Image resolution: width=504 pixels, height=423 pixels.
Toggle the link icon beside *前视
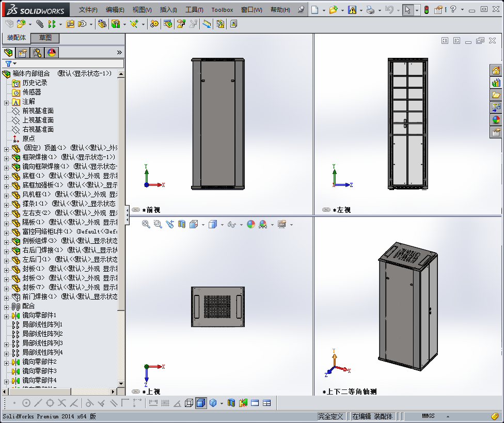[136, 210]
